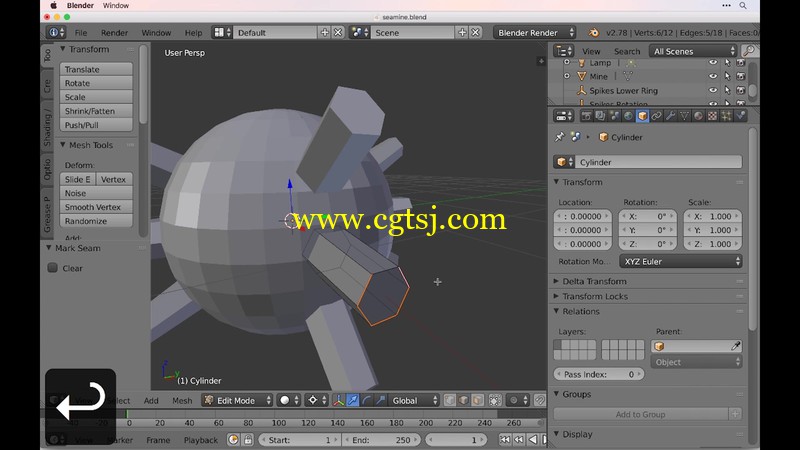Image resolution: width=800 pixels, height=450 pixels.
Task: Open the Edit Mode selector dropdown
Action: click(237, 401)
